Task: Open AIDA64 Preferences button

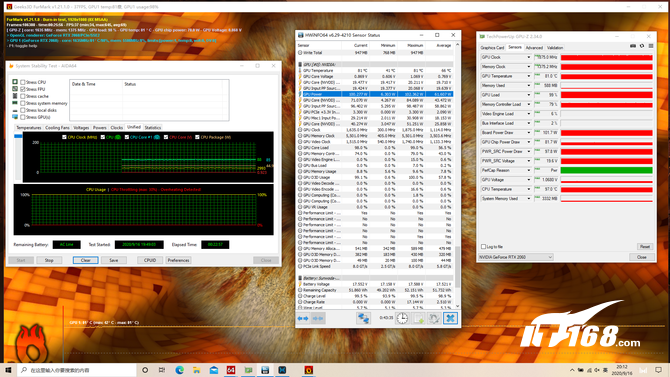Action: (x=178, y=260)
